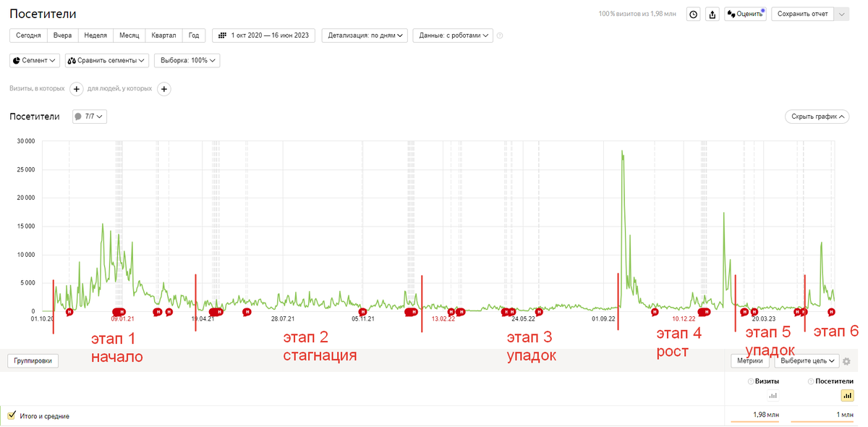Open the Сегмент dropdown
Viewport: 868px width, 427px height.
[x=35, y=61]
